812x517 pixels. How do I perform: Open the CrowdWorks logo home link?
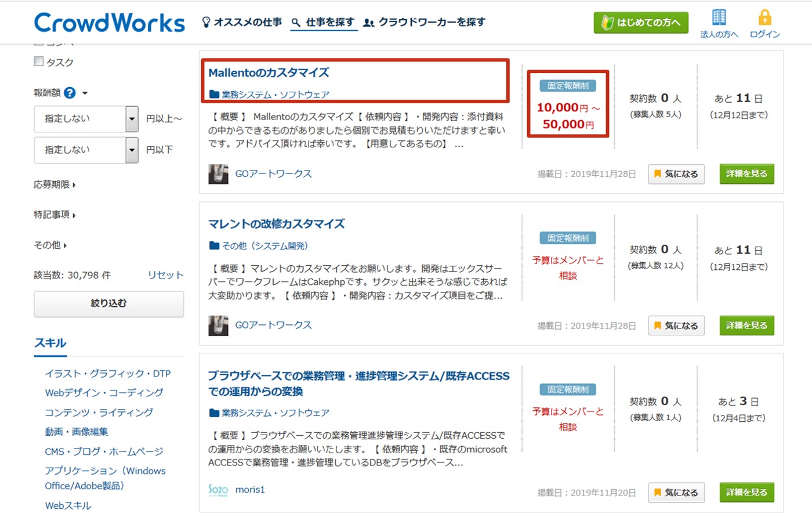point(110,23)
